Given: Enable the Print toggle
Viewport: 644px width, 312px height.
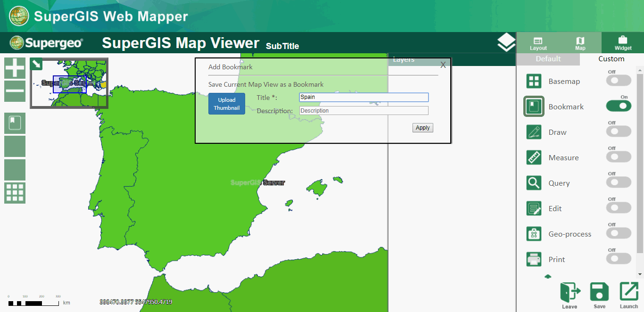Looking at the screenshot, I should pos(619,259).
